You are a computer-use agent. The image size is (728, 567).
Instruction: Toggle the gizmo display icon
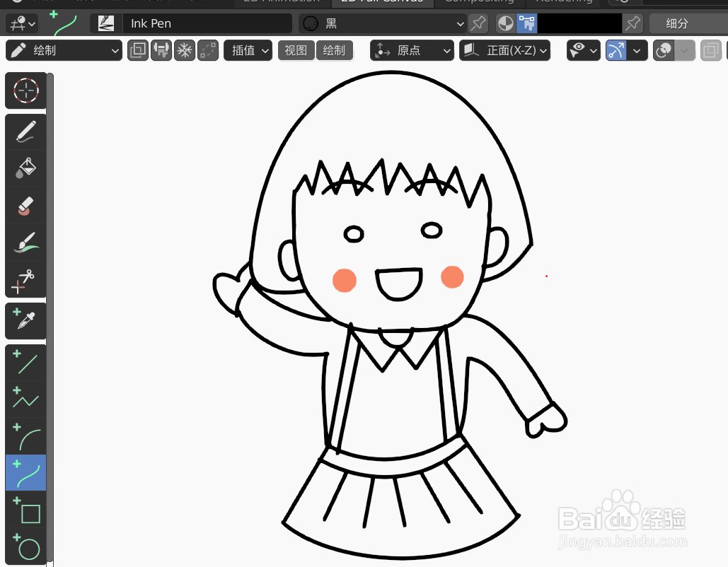pos(616,50)
